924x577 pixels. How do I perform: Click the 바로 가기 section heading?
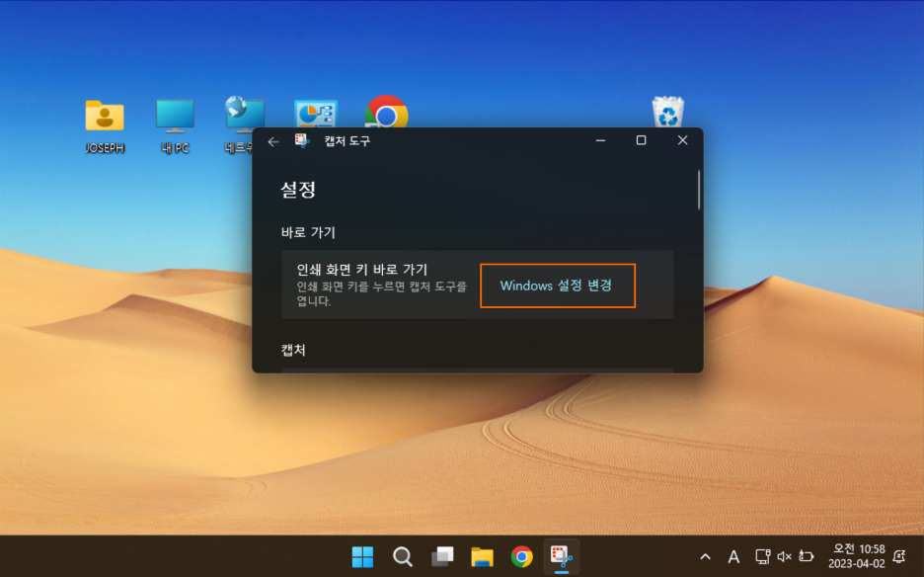pyautogui.click(x=308, y=232)
